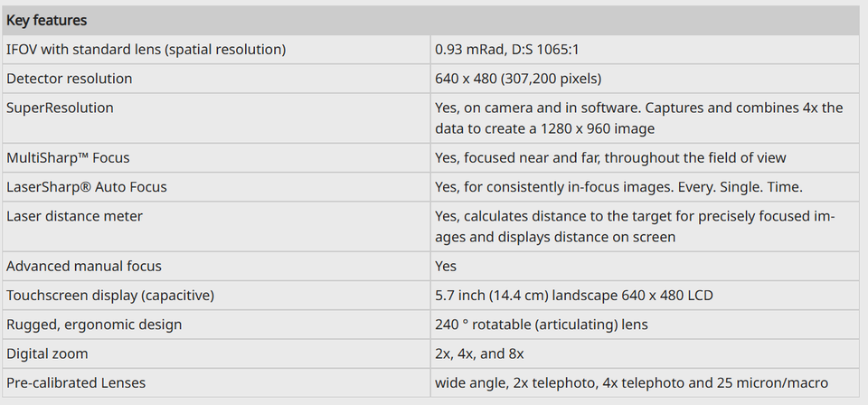Select the SuperResolution row label
The width and height of the screenshot is (868, 405).
(60, 108)
